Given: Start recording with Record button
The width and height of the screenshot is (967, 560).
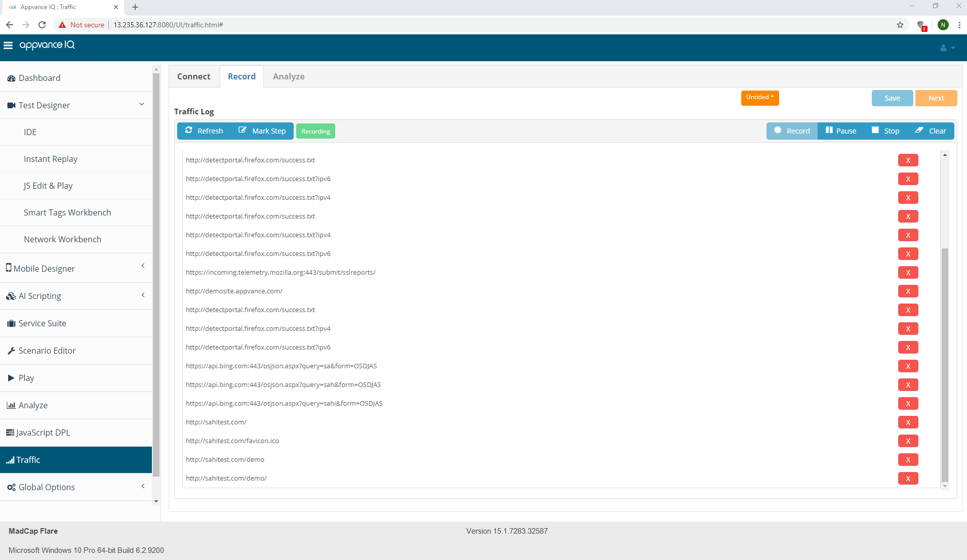Looking at the screenshot, I should pos(792,131).
